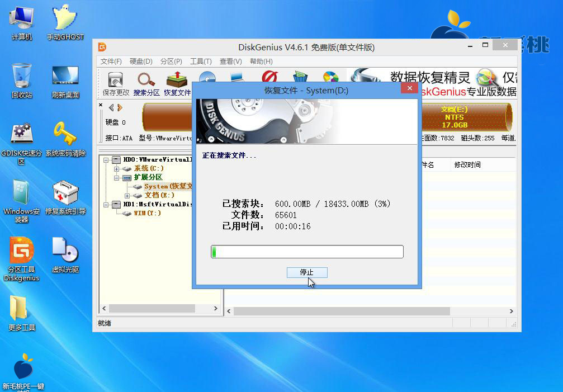Click the colorful disc backup-partition toolbar icon
The width and height of the screenshot is (563, 392).
(330, 76)
